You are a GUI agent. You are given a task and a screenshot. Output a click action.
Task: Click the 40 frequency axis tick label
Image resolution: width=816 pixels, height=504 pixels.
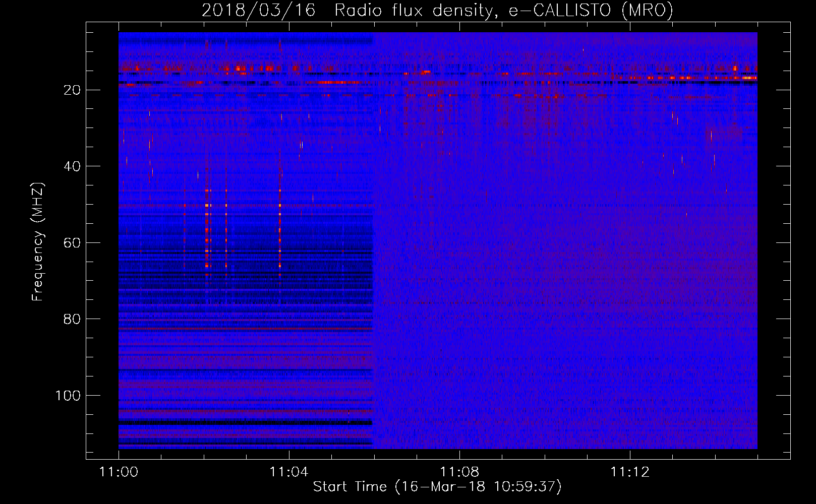click(x=73, y=166)
